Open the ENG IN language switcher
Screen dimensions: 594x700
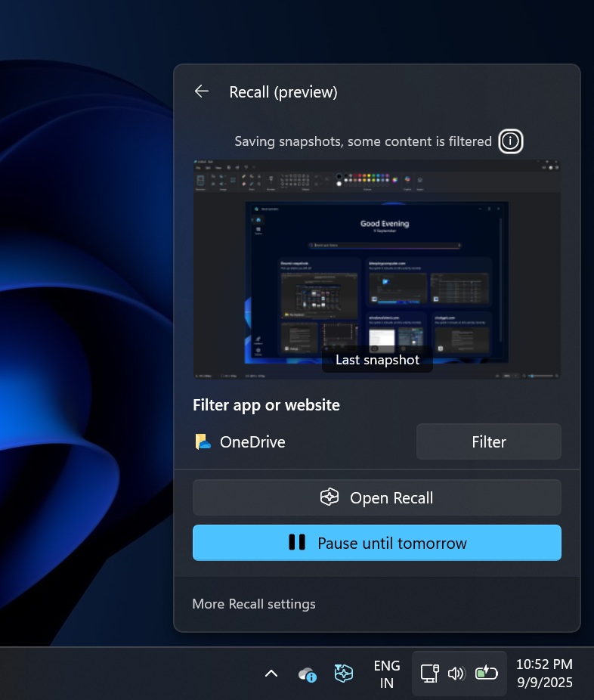387,674
